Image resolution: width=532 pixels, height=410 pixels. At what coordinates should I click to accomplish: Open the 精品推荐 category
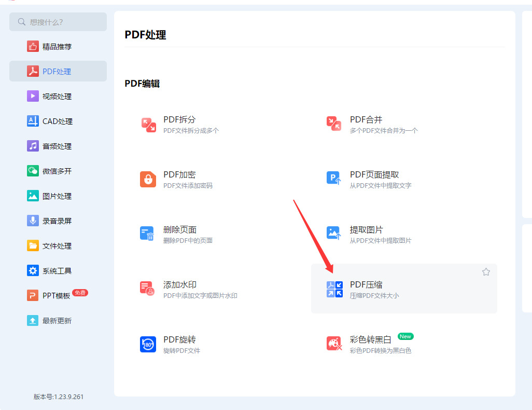[x=58, y=46]
